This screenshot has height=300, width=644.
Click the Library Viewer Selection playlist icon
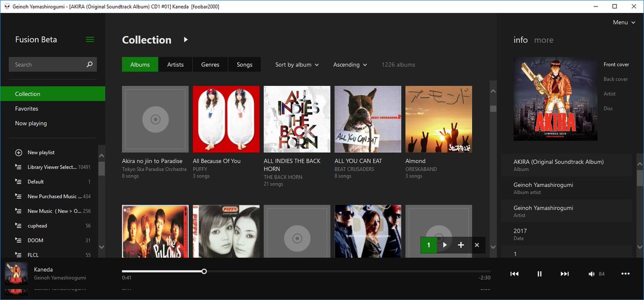pos(18,167)
